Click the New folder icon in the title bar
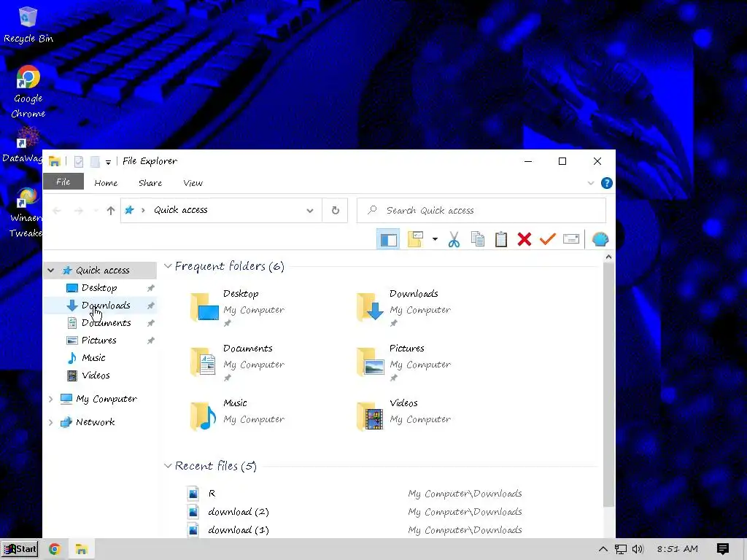The image size is (747, 560). pyautogui.click(x=95, y=161)
